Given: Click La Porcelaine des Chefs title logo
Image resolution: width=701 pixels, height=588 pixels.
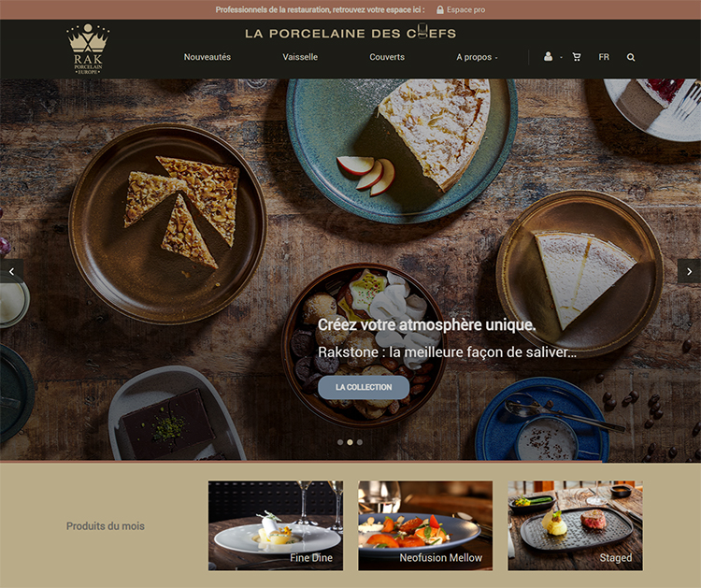Looking at the screenshot, I should click(350, 33).
